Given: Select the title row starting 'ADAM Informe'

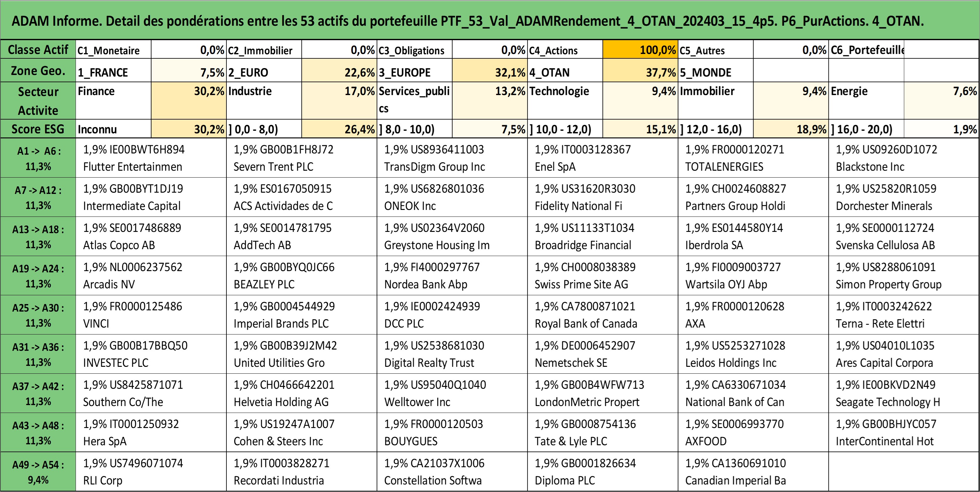Looking at the screenshot, I should point(490,20).
